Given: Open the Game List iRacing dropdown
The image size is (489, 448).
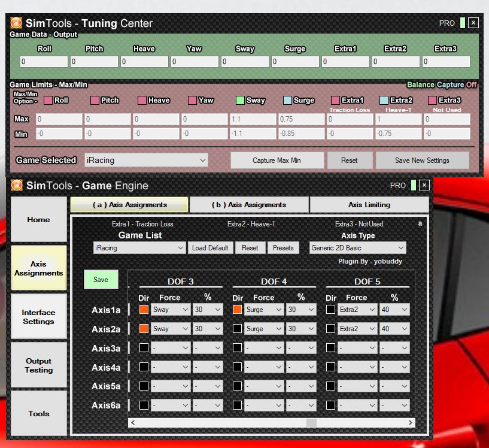Looking at the screenshot, I should click(139, 248).
